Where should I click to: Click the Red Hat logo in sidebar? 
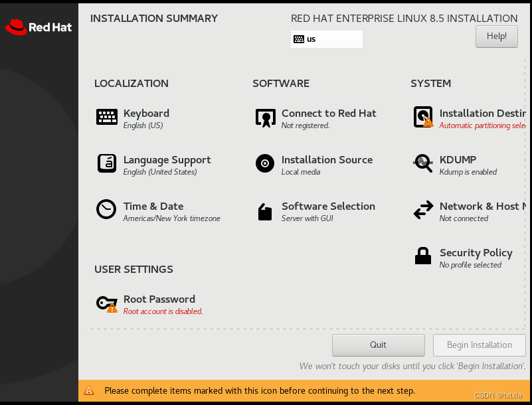point(39,27)
